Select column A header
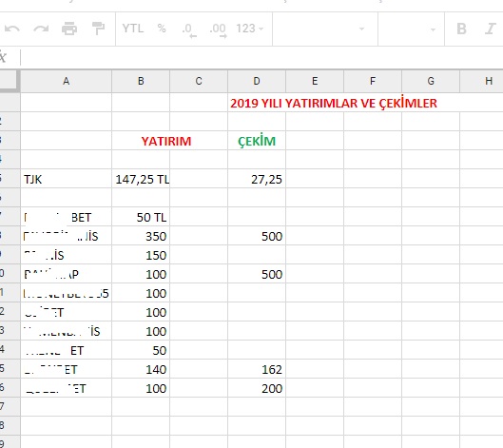This screenshot has height=448, width=503. pos(66,81)
